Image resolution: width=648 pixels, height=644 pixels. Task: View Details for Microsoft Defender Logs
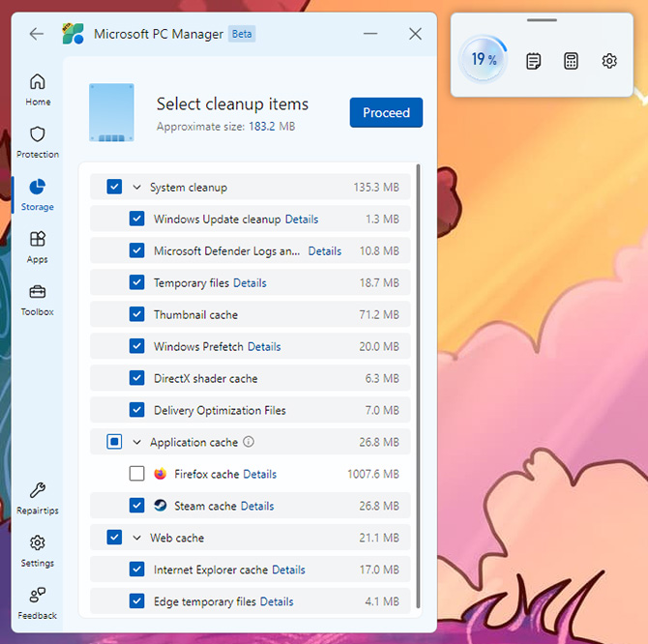pyautogui.click(x=325, y=251)
